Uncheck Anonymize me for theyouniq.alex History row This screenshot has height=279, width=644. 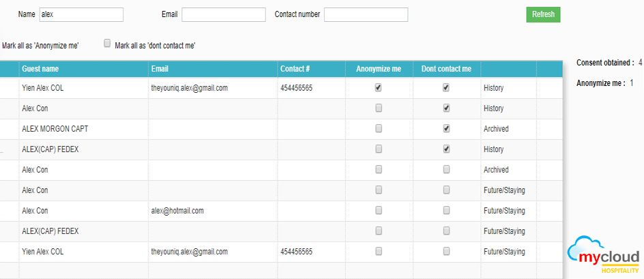[379, 88]
